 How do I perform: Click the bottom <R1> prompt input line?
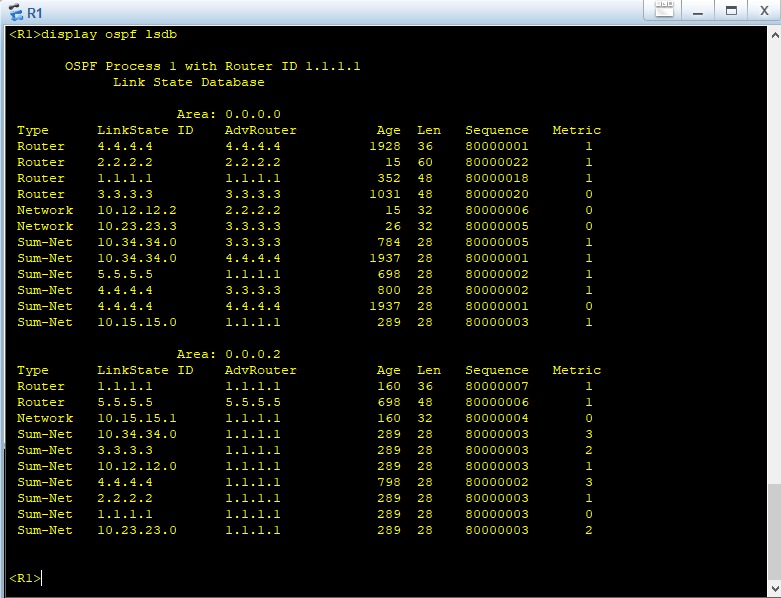tap(25, 578)
